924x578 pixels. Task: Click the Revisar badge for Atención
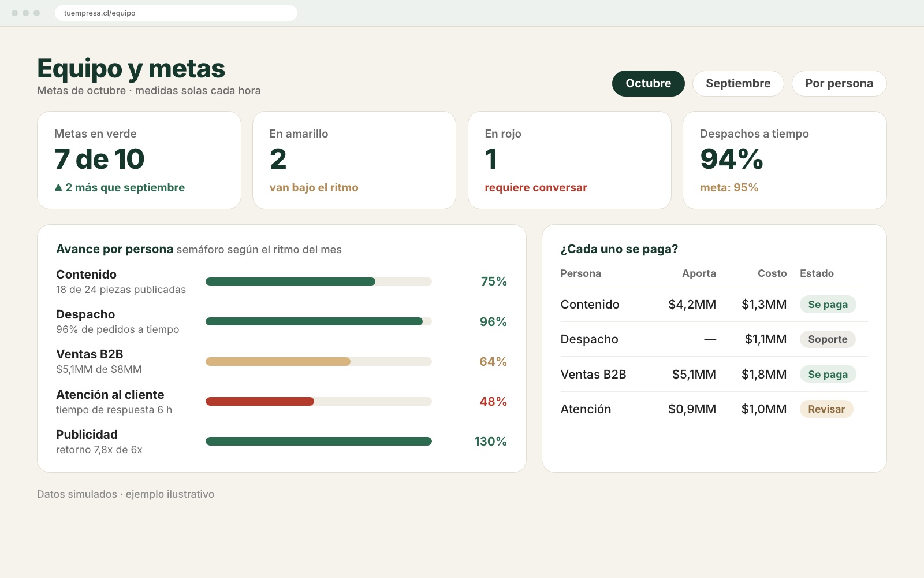826,409
